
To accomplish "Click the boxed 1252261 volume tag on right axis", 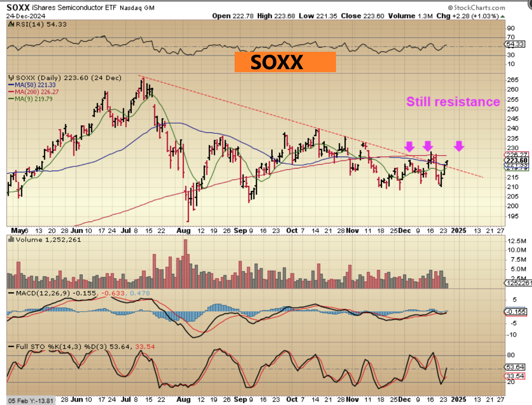I will [518, 283].
